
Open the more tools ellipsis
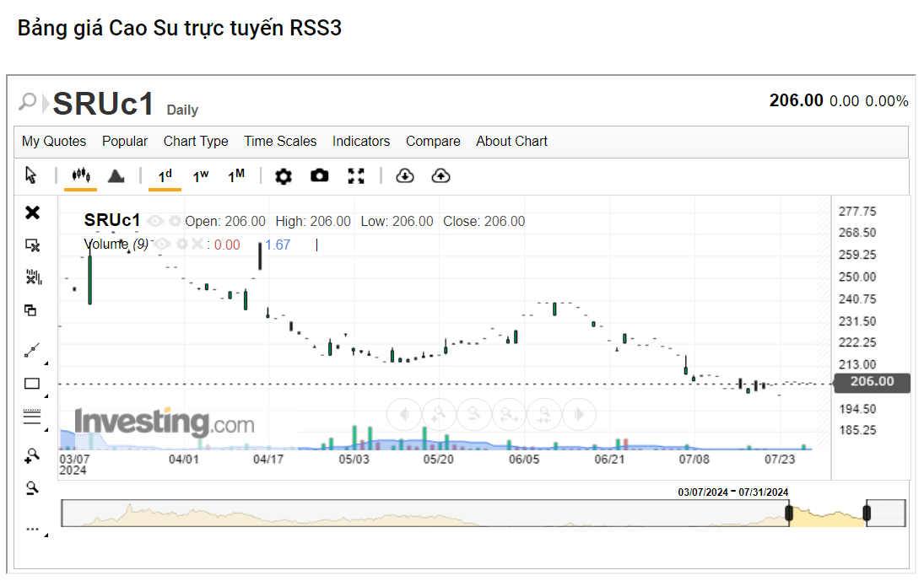coord(32,530)
